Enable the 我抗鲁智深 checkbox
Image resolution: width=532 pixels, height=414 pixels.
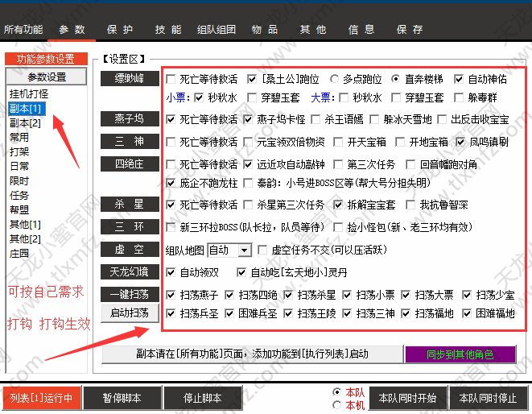click(410, 205)
